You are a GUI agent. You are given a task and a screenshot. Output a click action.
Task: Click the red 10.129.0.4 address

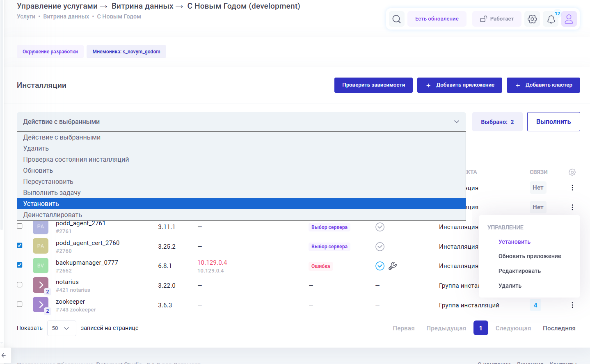point(212,263)
